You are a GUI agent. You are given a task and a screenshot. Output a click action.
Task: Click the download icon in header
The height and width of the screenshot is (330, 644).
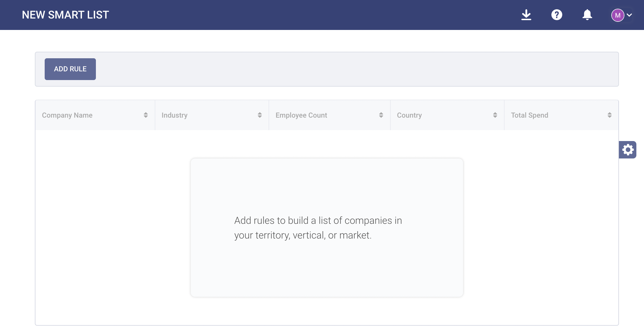(526, 15)
